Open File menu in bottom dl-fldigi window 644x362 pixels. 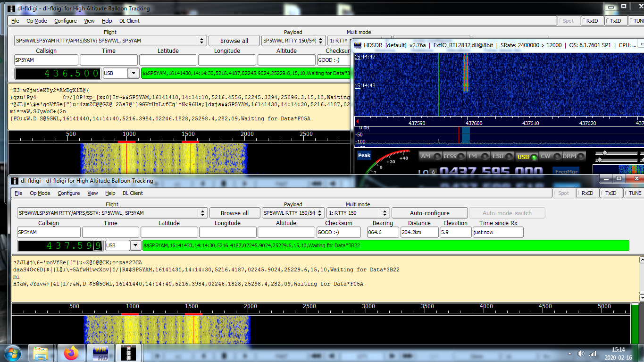(18, 193)
